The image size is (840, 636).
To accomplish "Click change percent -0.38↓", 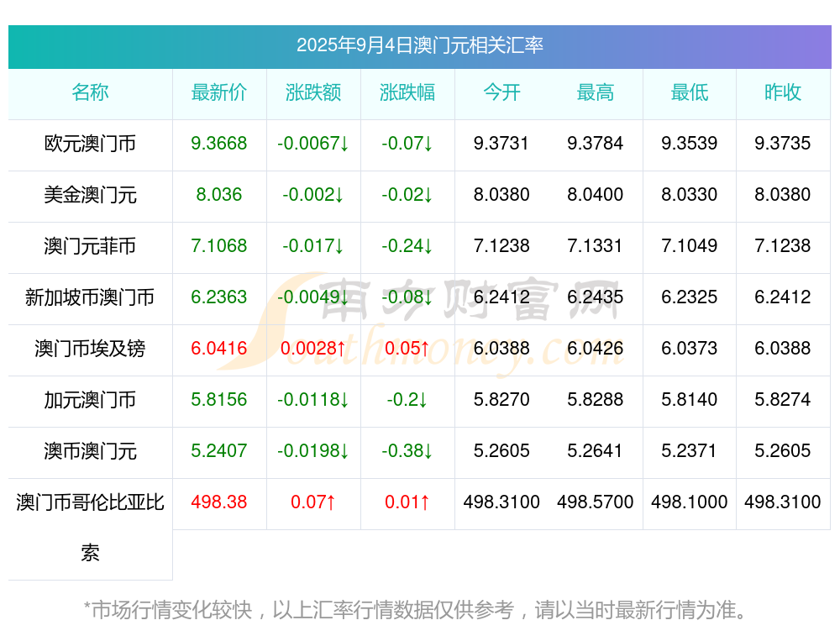I will click(407, 450).
